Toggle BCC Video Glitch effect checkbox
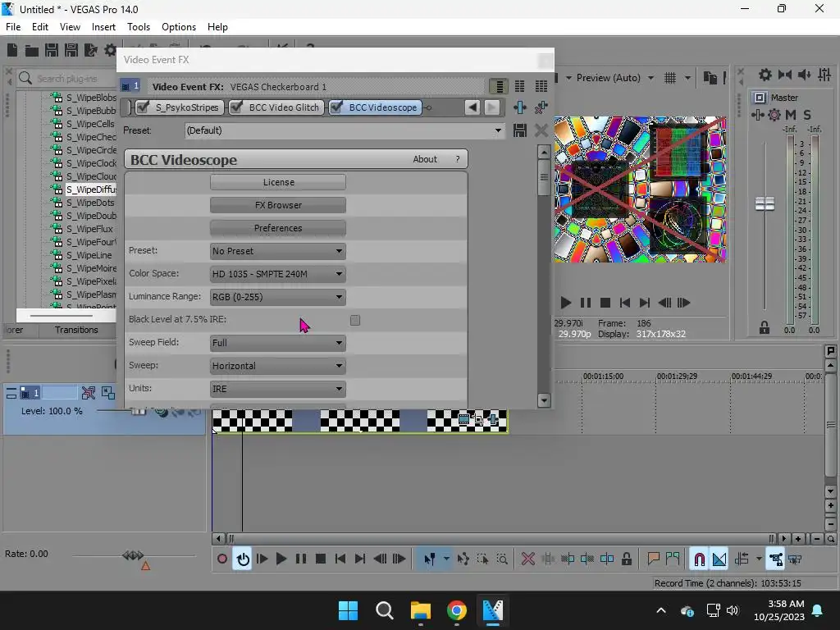 pyautogui.click(x=236, y=107)
